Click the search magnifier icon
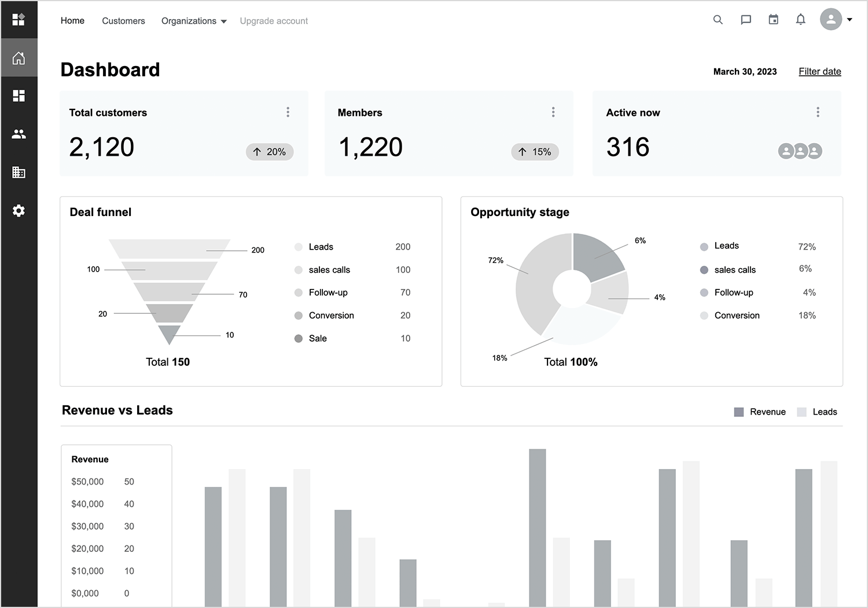Image resolution: width=868 pixels, height=608 pixels. [x=718, y=20]
